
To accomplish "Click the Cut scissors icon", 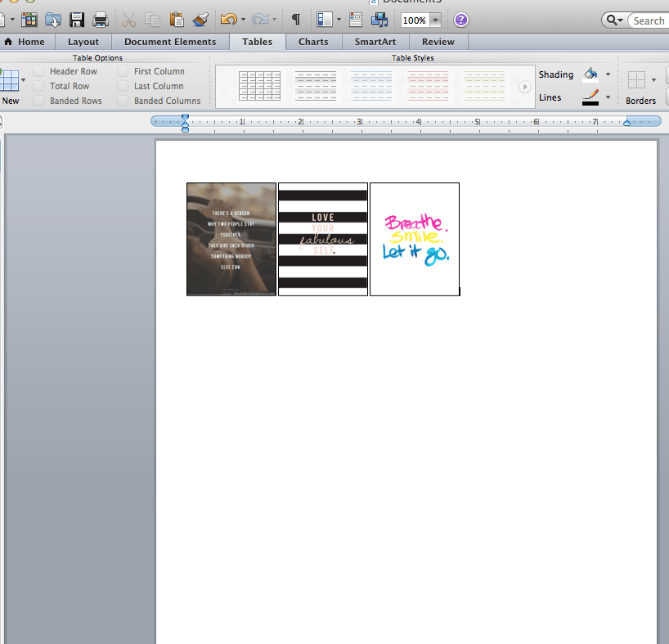I will [x=128, y=20].
